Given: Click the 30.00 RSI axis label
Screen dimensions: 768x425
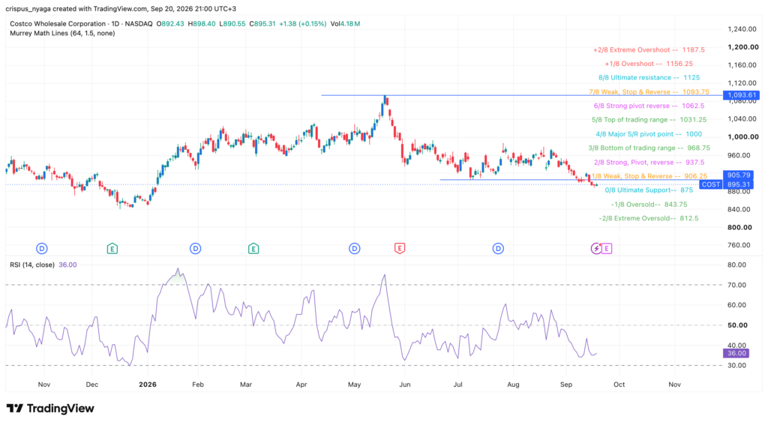Looking at the screenshot, I should pyautogui.click(x=737, y=365).
